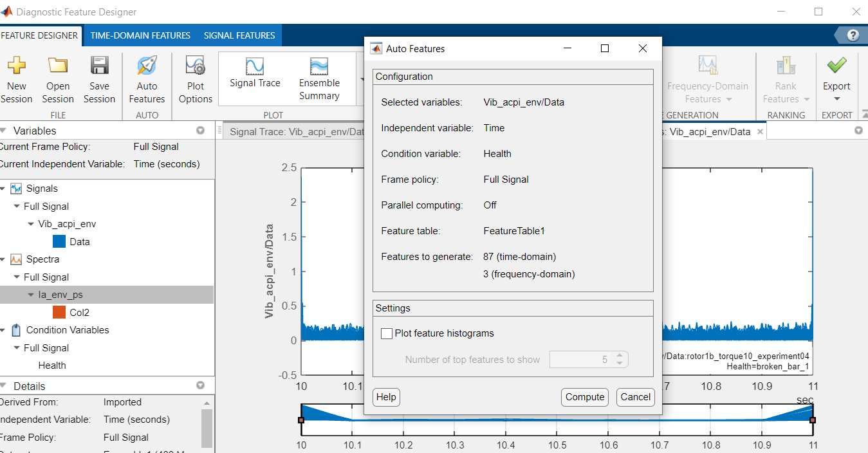This screenshot has height=453, width=868.
Task: Check Plot feature histograms box
Action: (x=387, y=333)
